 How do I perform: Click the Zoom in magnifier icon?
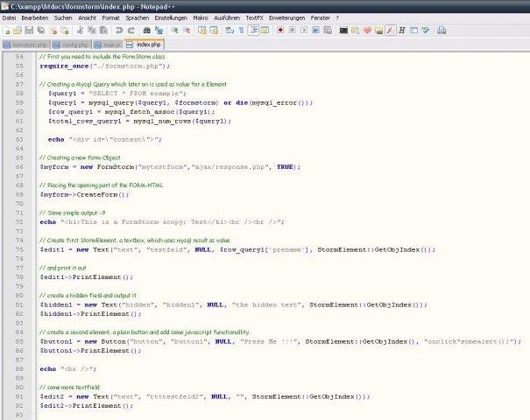coord(173,30)
